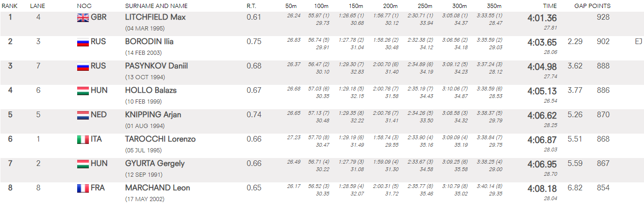The image size is (644, 203).
Task: Open MARCHAND Leon athlete profile
Action: click(x=158, y=188)
